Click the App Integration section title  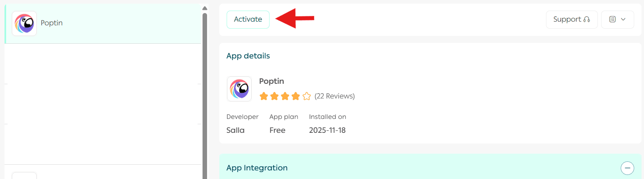tap(257, 168)
